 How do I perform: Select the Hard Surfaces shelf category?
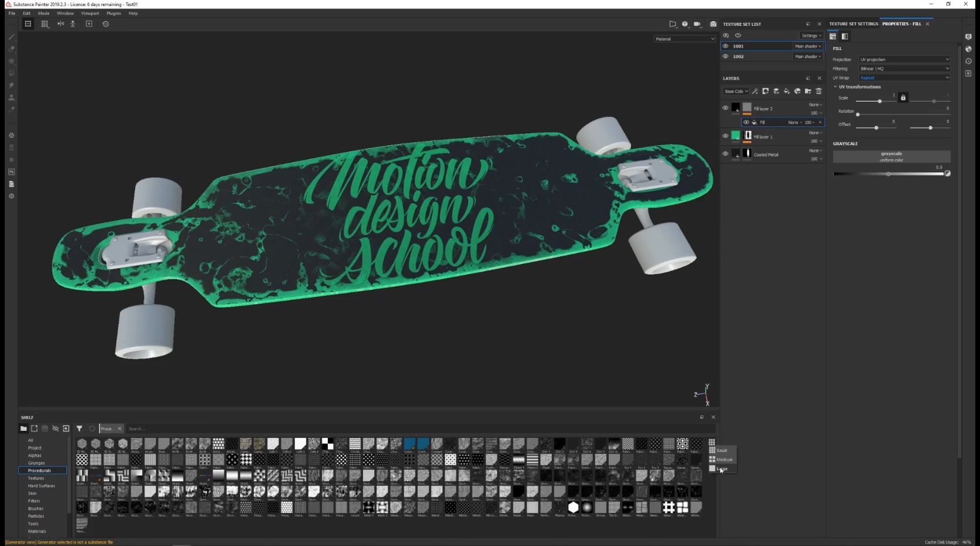(42, 486)
